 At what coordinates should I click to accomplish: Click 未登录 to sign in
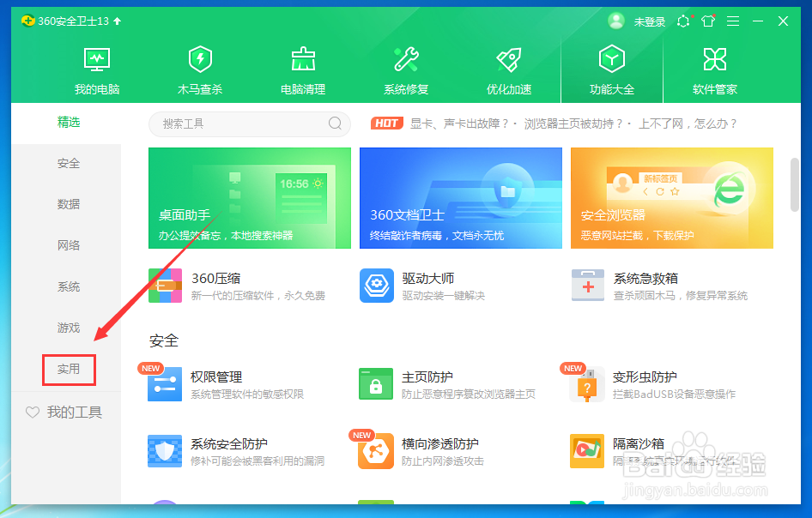tap(650, 21)
